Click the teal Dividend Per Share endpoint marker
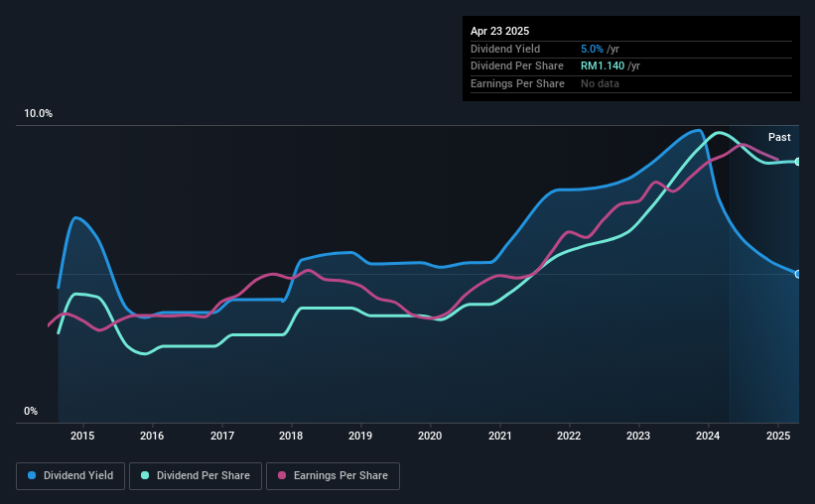815x504 pixels. click(798, 162)
